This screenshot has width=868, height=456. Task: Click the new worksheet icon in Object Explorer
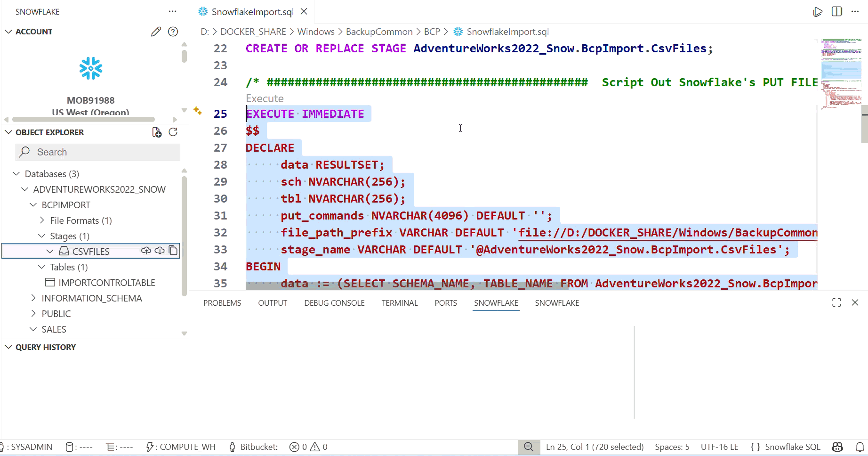157,132
